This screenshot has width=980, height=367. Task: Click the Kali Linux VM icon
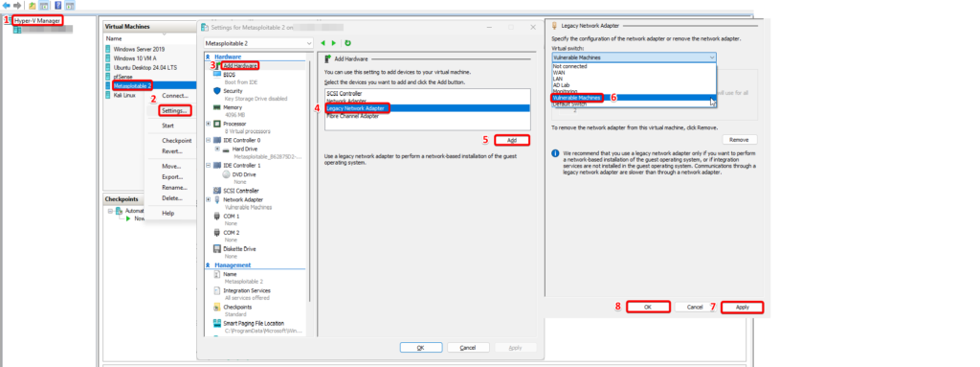point(108,95)
